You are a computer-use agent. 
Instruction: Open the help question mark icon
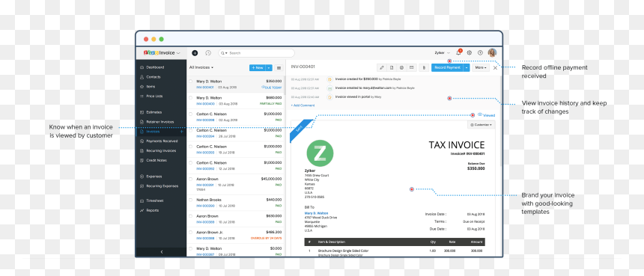pos(480,52)
